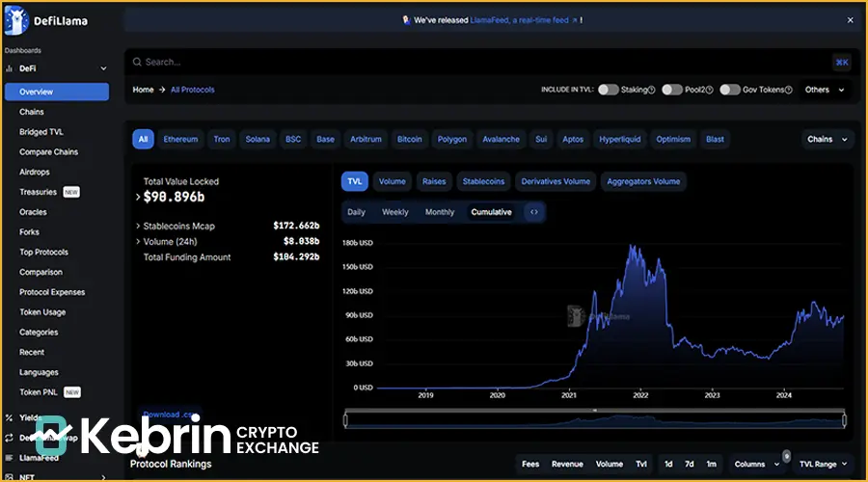The image size is (868, 482).
Task: Filter by Hyperliquid chain
Action: tap(620, 140)
